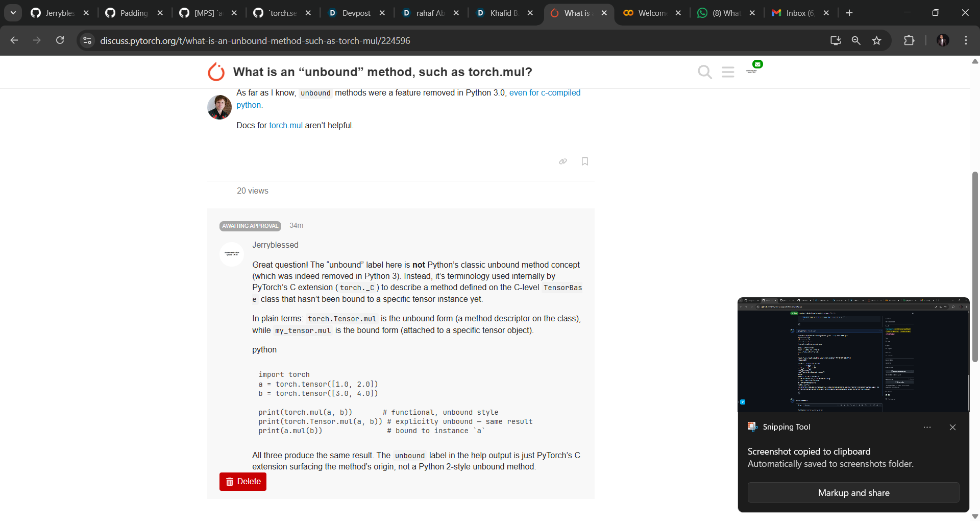Open the Chrome profile avatar

[943, 40]
